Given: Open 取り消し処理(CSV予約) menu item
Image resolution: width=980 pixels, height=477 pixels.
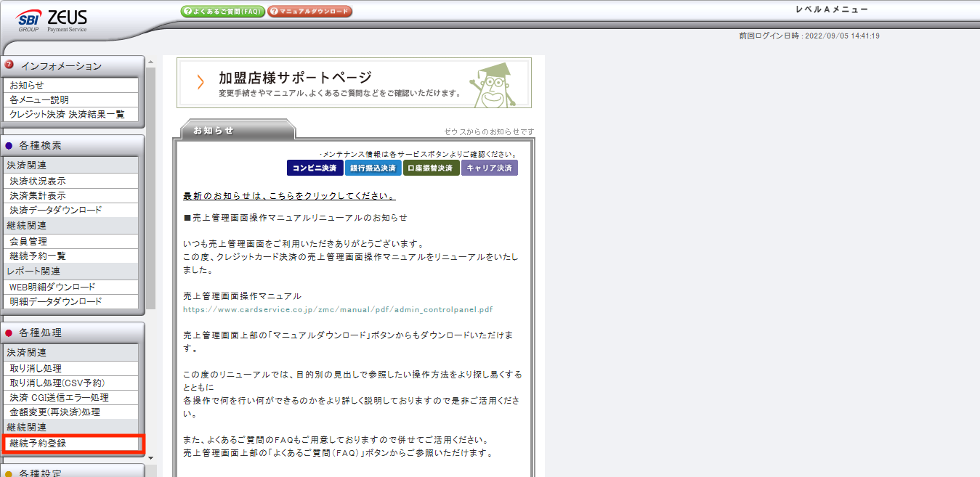Looking at the screenshot, I should [x=70, y=383].
